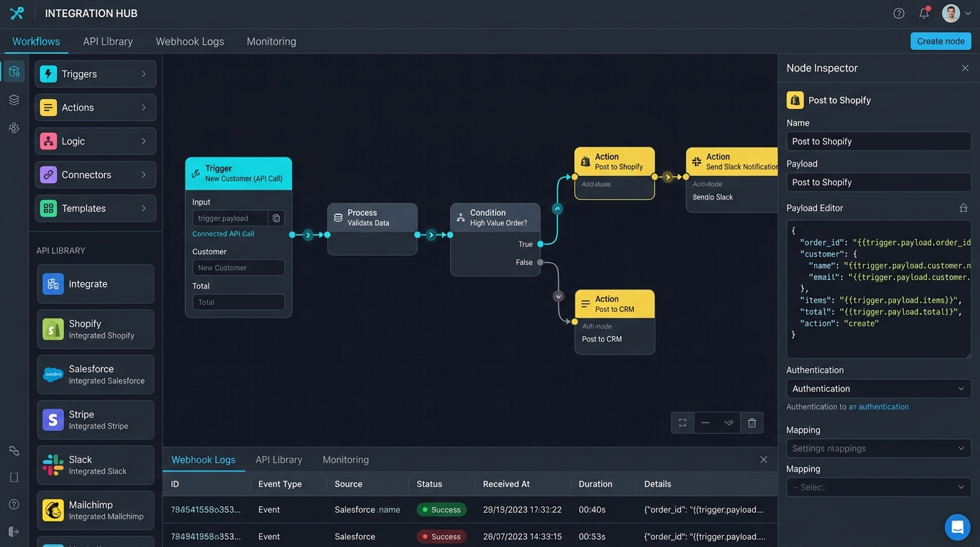Screen dimensions: 980x547
Task: Select the Send Slack Notification node
Action: [732, 179]
